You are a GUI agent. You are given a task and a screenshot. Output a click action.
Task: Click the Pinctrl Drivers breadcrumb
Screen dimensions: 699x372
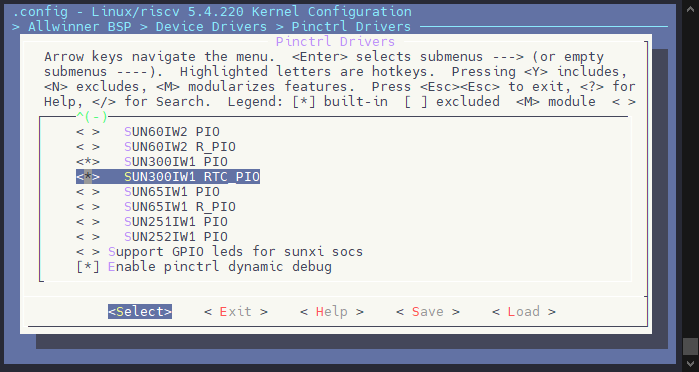point(351,27)
